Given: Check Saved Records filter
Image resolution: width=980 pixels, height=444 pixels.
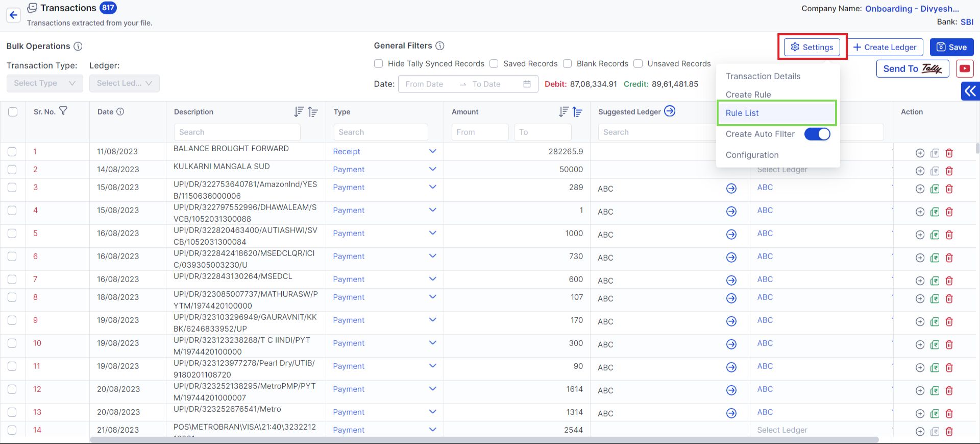Looking at the screenshot, I should pyautogui.click(x=494, y=63).
